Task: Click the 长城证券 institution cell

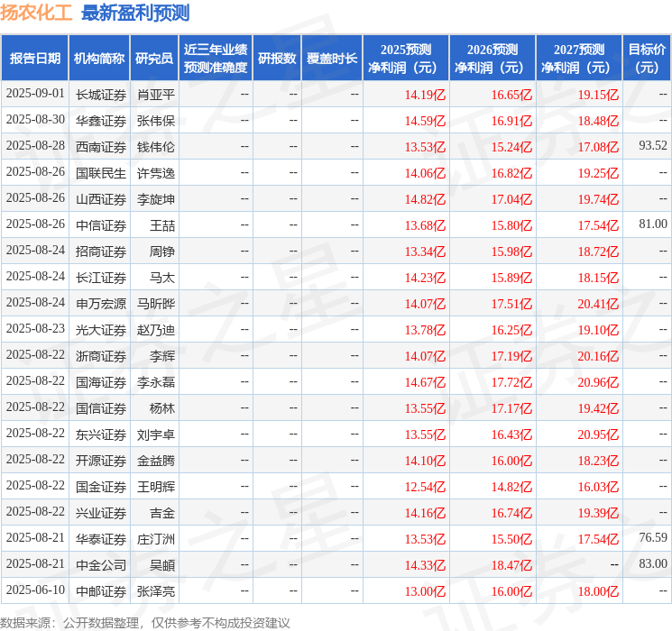Action: [x=101, y=95]
